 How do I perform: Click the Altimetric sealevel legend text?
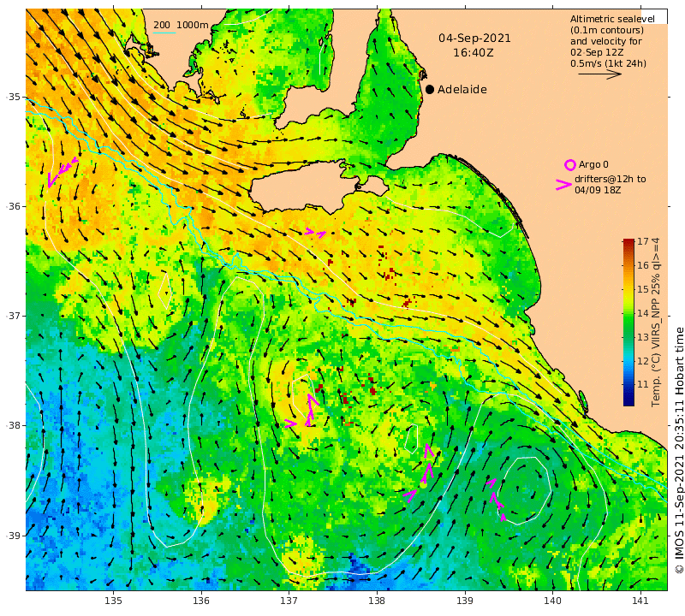click(612, 19)
